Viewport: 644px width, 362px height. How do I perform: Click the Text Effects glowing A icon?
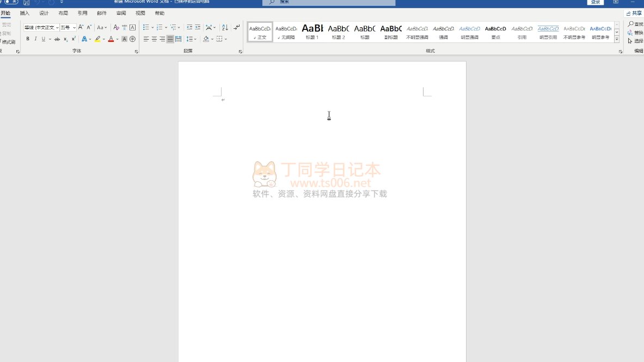click(84, 39)
